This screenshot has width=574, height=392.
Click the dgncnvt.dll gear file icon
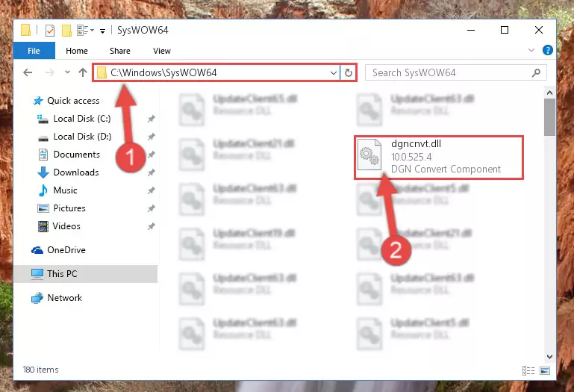pos(369,155)
